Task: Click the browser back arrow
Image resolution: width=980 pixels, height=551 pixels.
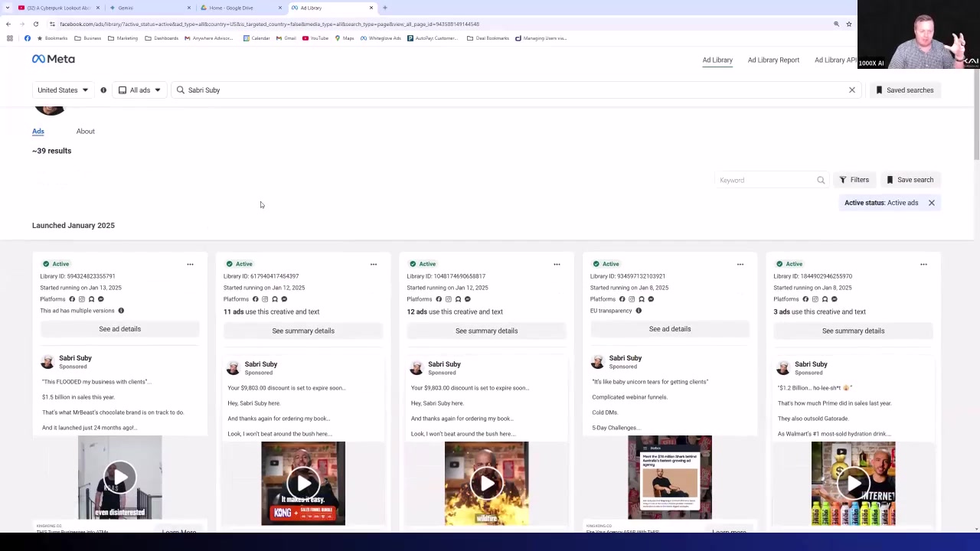Action: pos(8,24)
